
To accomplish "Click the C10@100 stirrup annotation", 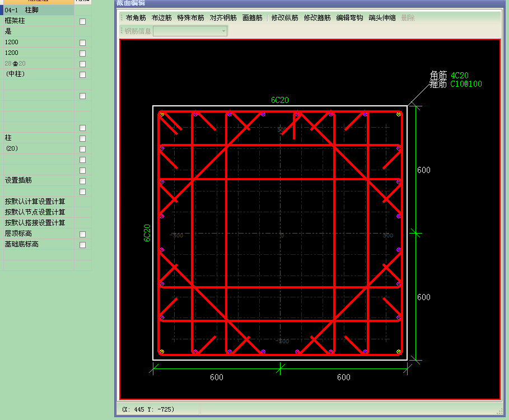I will 466,84.
